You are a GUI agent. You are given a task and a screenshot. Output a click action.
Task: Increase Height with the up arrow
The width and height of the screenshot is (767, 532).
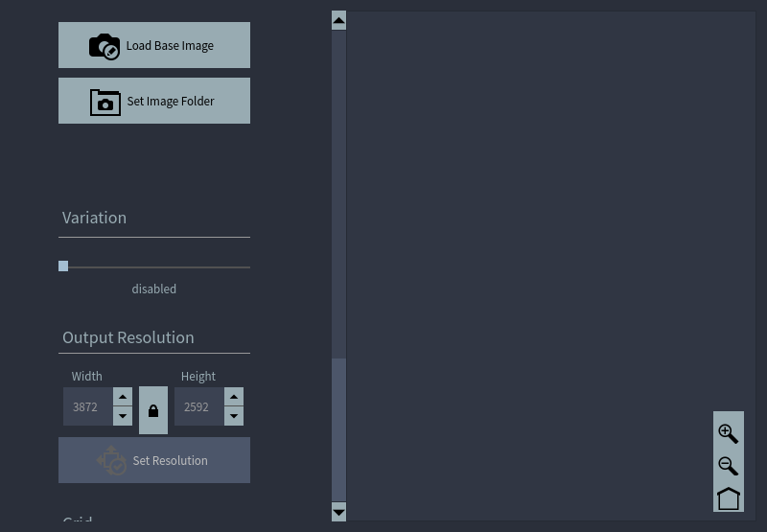234,397
